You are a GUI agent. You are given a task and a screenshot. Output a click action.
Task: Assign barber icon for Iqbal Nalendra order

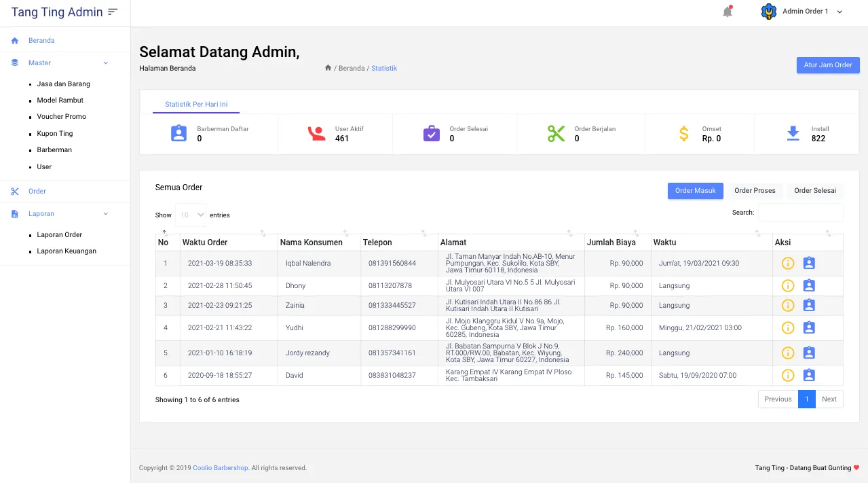click(x=809, y=264)
